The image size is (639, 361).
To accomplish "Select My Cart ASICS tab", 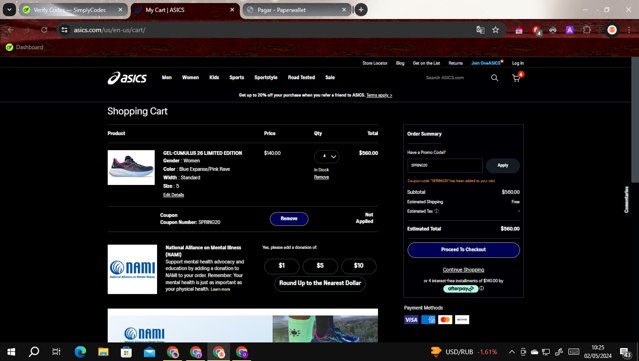I will [x=185, y=10].
